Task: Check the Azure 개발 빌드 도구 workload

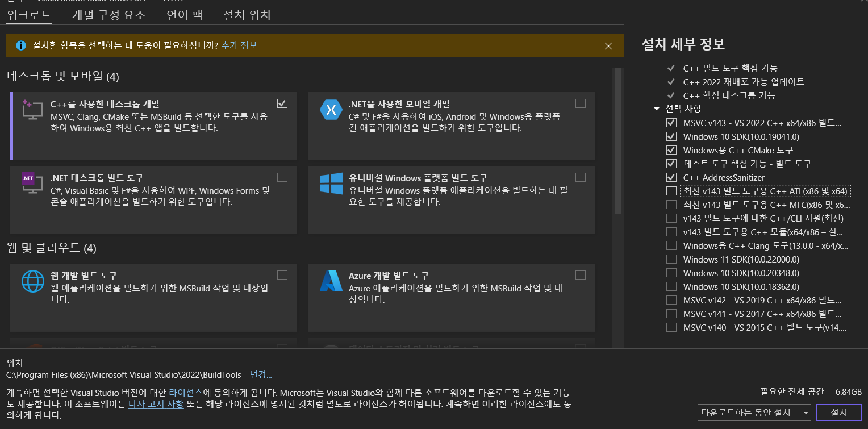Action: tap(580, 275)
